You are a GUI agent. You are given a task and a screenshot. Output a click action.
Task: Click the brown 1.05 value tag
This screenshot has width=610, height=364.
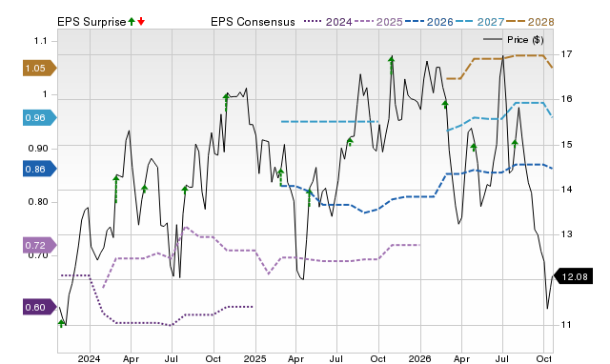click(40, 69)
